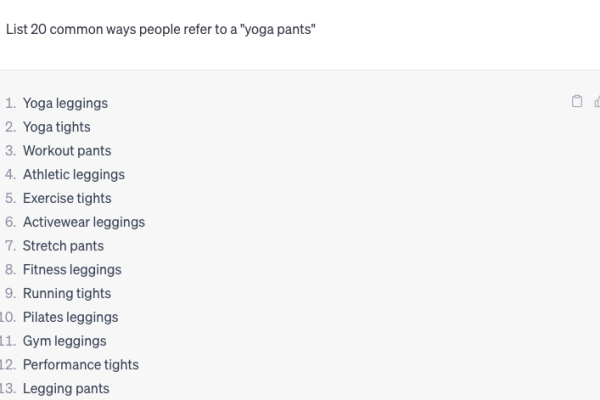Click the "Stretch pants" list item
The height and width of the screenshot is (400, 600).
click(x=63, y=246)
